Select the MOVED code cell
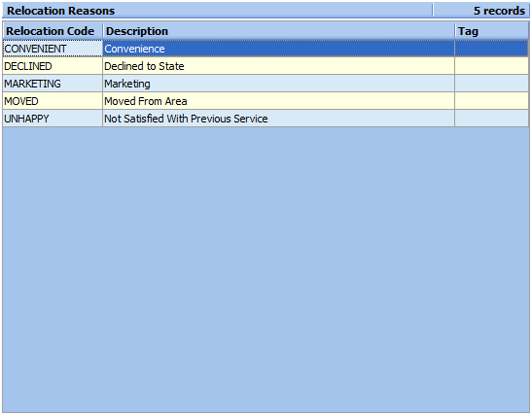 tap(53, 101)
